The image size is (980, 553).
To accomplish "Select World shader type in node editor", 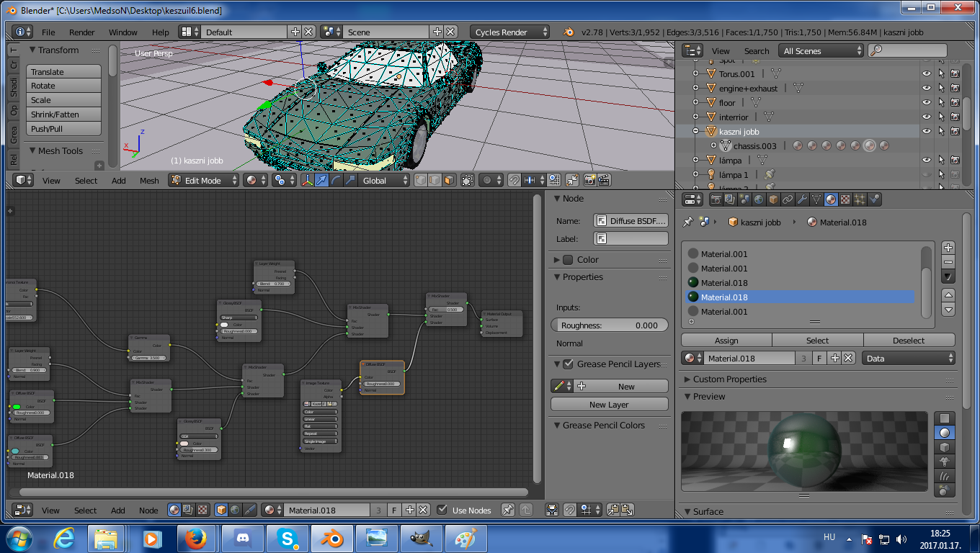I will tap(235, 510).
